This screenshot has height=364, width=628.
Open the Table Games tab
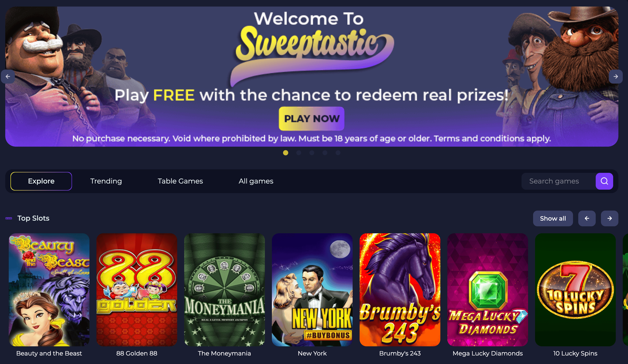180,181
